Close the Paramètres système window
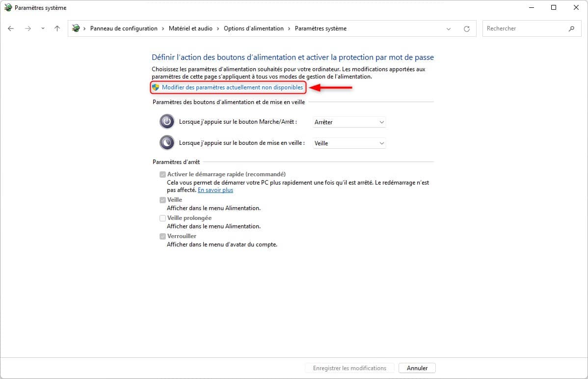588x379 pixels. pos(576,7)
